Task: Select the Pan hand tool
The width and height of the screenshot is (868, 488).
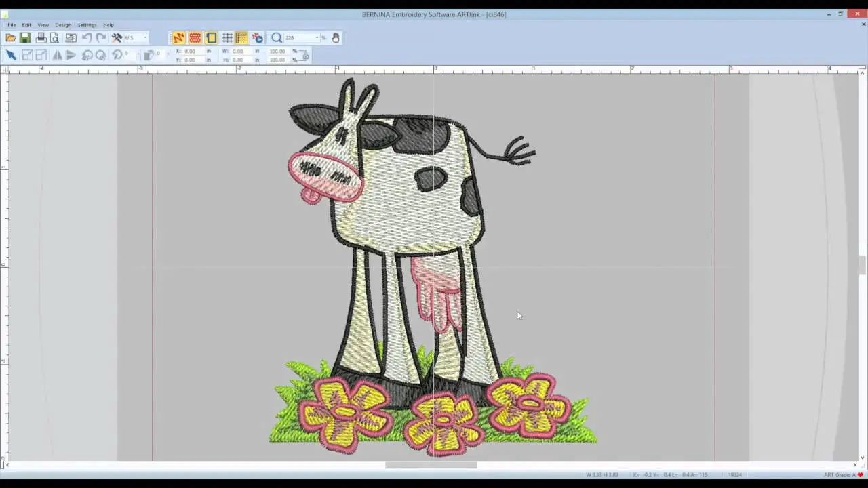Action: [x=335, y=38]
